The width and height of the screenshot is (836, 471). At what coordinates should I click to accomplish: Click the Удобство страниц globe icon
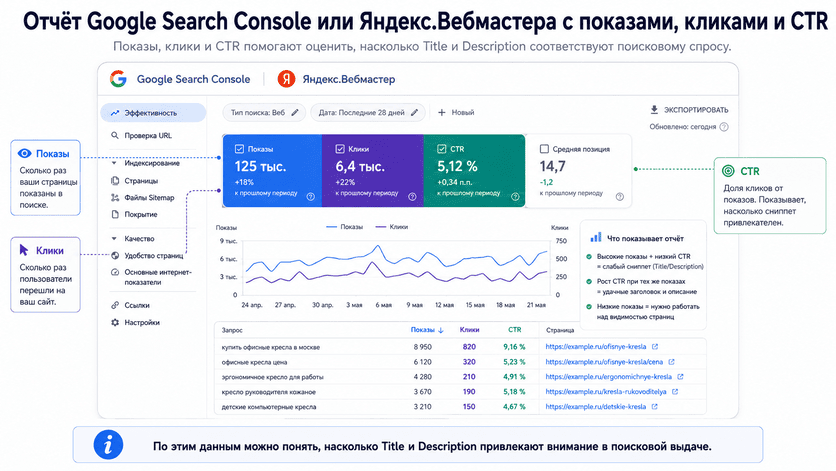tap(115, 256)
